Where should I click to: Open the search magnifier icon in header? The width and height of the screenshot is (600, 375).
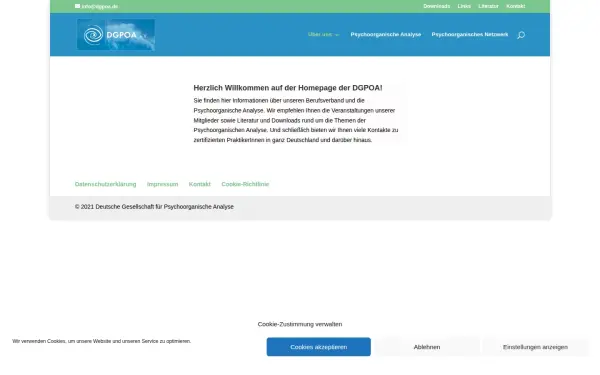(521, 35)
